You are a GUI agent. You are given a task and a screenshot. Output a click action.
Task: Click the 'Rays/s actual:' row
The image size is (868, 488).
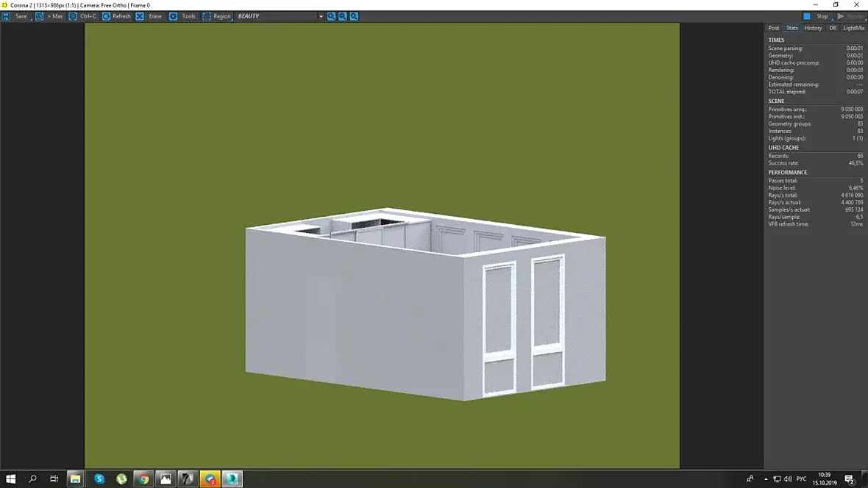tap(816, 203)
